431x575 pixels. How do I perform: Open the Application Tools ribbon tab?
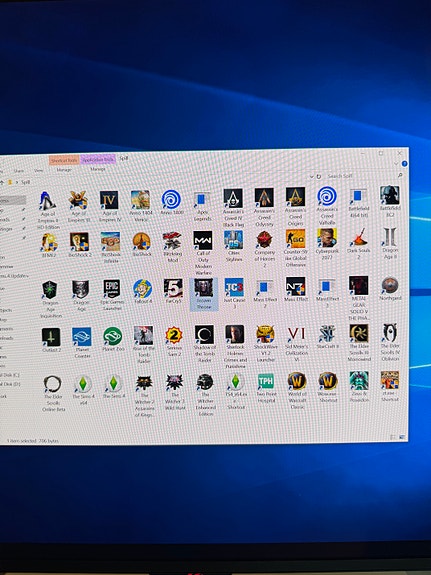point(98,160)
